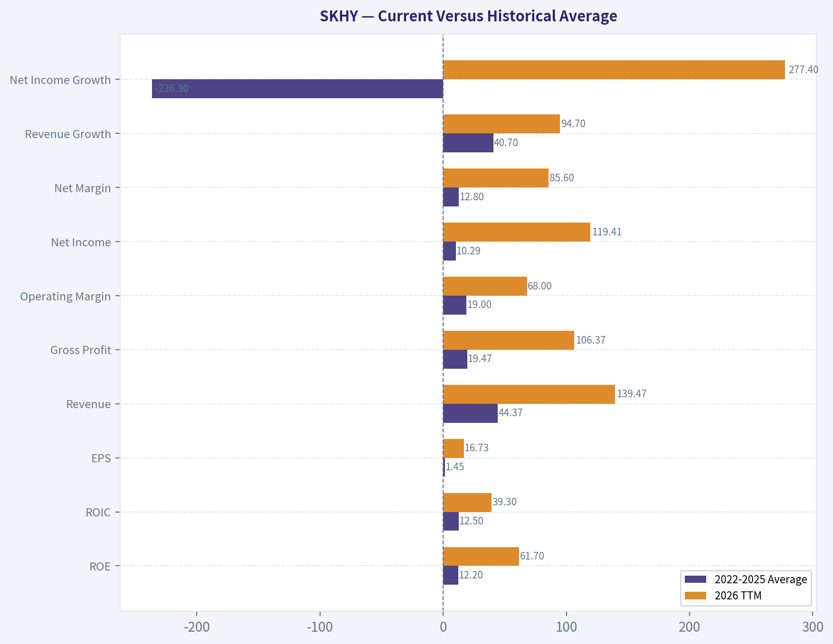This screenshot has width=833, height=644.
Task: Click the 'ROE' axis label
Action: pyautogui.click(x=100, y=566)
